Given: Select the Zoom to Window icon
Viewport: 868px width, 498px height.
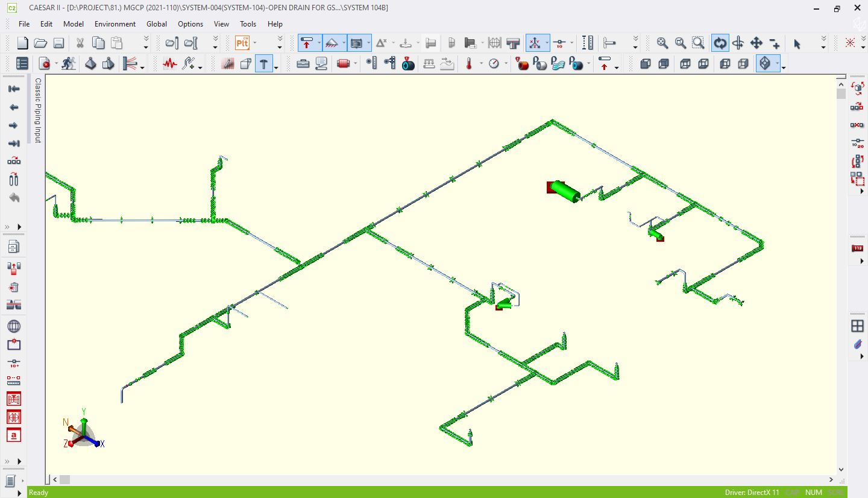Looking at the screenshot, I should [698, 43].
